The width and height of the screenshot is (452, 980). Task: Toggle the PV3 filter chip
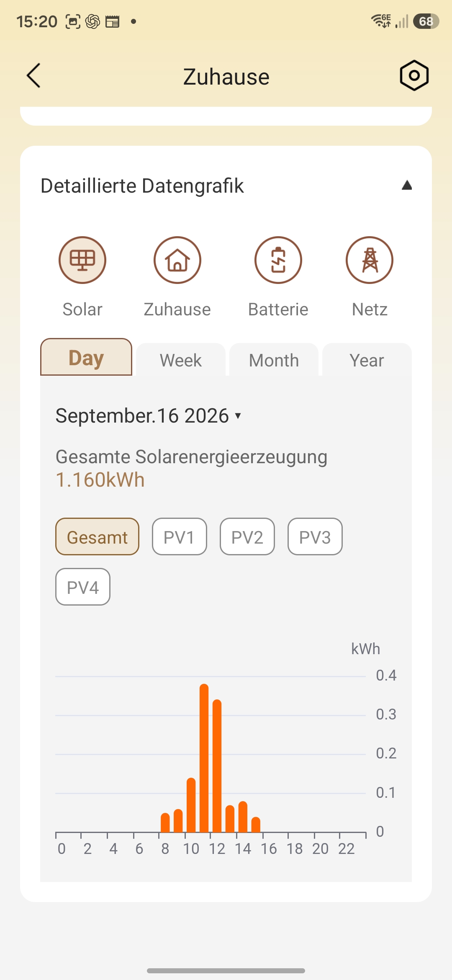coord(315,536)
